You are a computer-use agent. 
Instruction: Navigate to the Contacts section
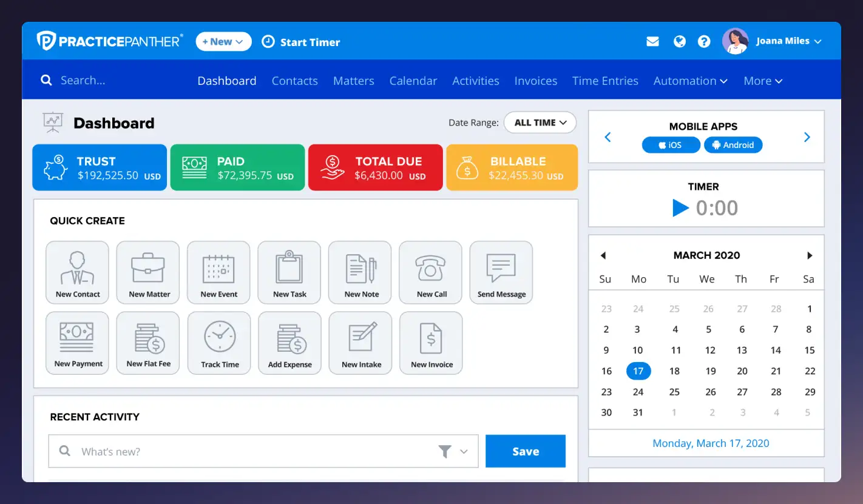[294, 80]
